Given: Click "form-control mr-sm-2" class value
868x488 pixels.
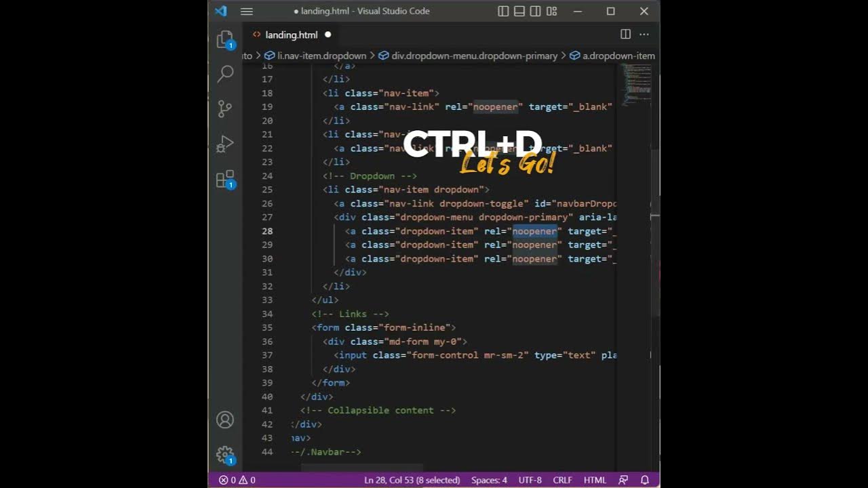Looking at the screenshot, I should coord(467,355).
